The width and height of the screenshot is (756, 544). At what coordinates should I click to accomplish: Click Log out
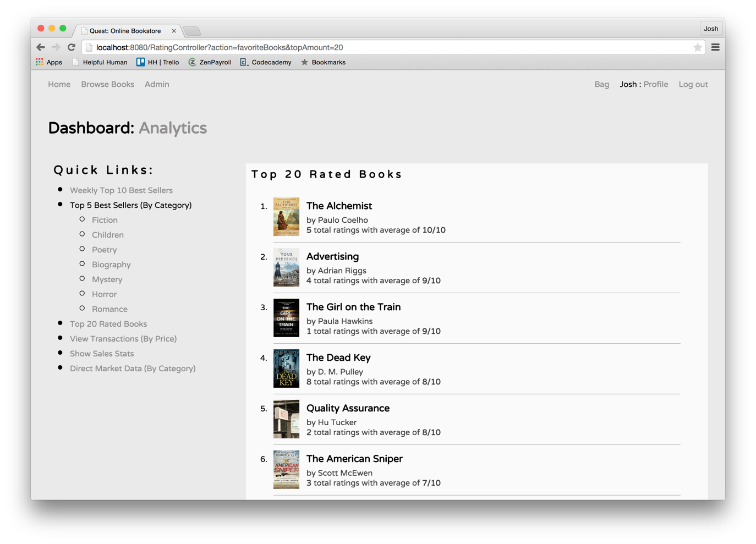coord(693,84)
